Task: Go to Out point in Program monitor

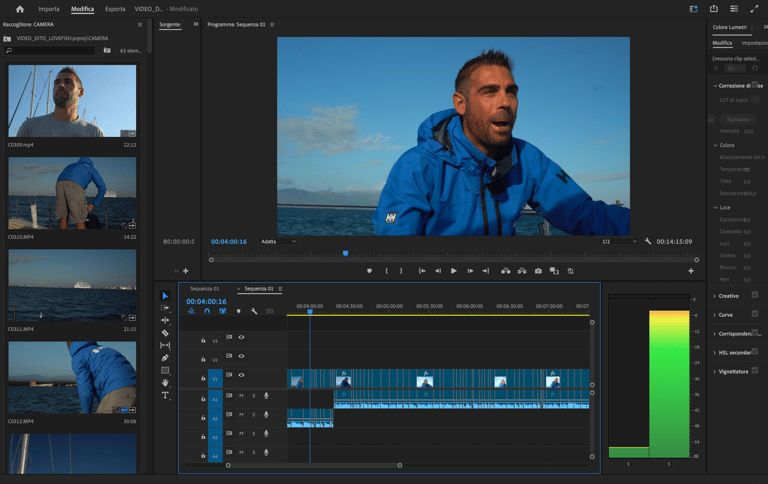Action: 486,271
